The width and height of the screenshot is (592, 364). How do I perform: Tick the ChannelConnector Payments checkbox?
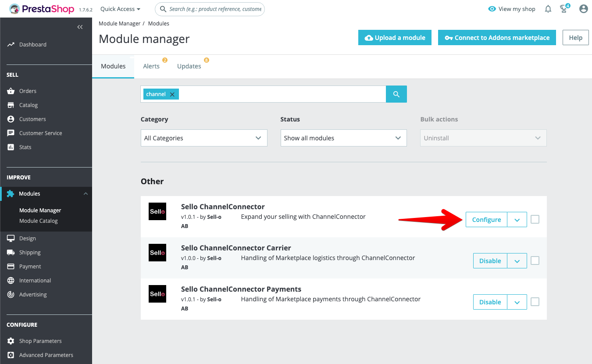point(535,302)
